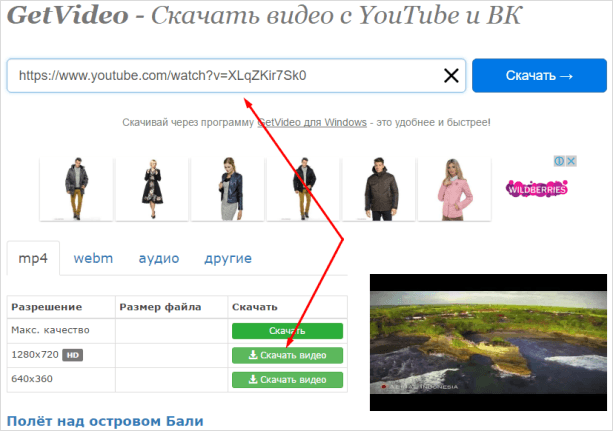Click the HD badge beside 1280x720
This screenshot has width=613, height=431.
click(73, 355)
